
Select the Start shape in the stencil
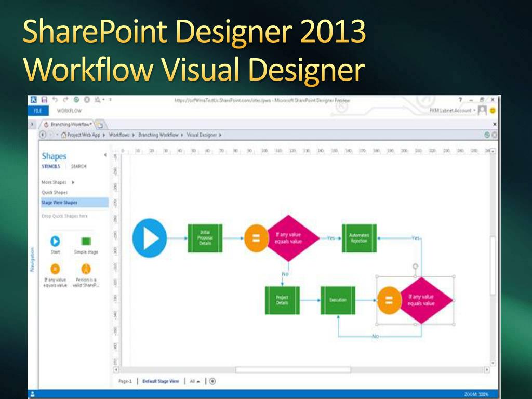point(55,245)
